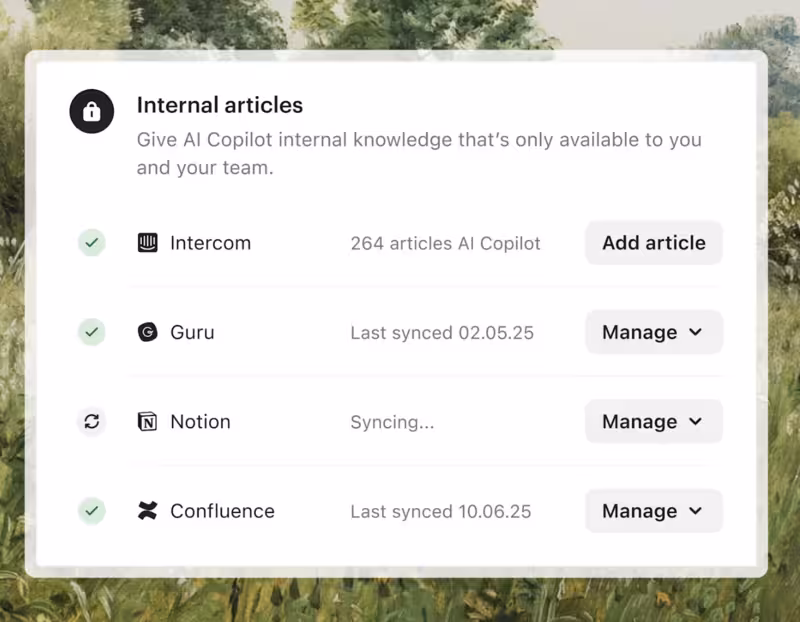Image resolution: width=800 pixels, height=622 pixels.
Task: Click the Confluence logo icon
Action: (147, 511)
